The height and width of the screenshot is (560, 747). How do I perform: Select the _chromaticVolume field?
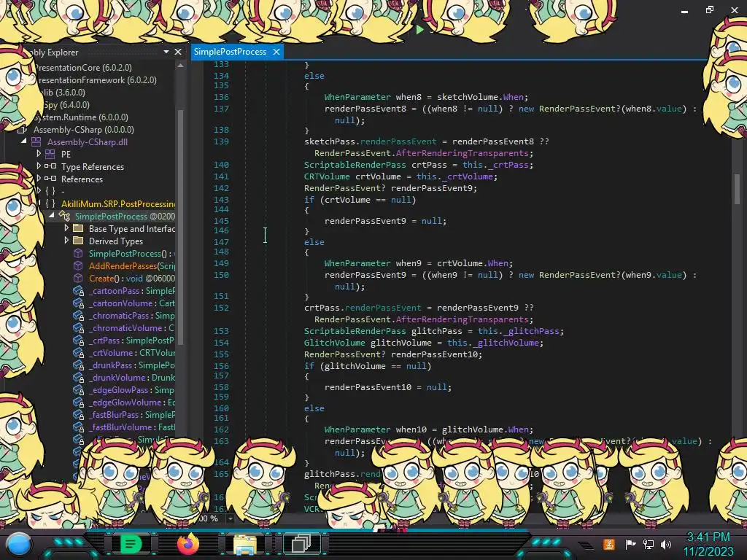click(x=132, y=327)
